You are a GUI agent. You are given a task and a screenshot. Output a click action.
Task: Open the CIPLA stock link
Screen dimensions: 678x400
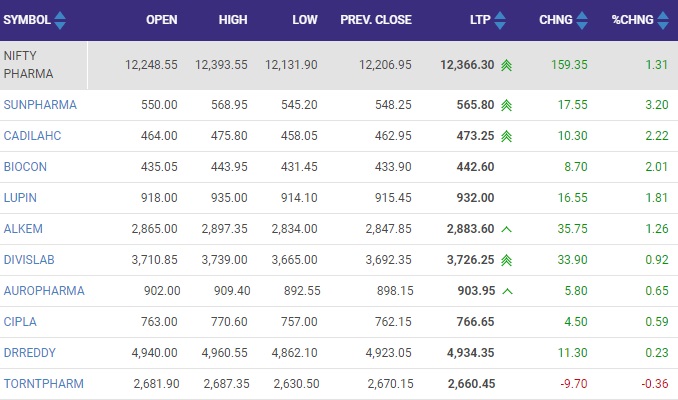click(20, 322)
